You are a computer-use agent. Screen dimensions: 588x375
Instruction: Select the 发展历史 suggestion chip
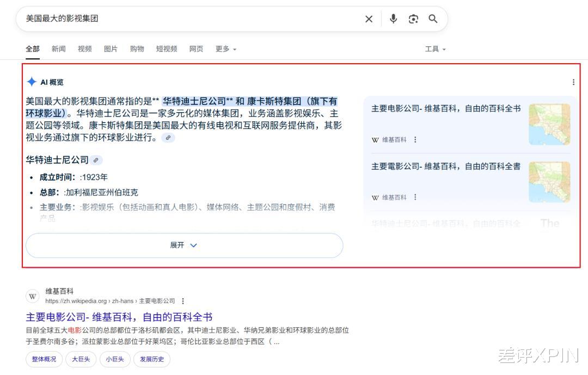coord(151,359)
